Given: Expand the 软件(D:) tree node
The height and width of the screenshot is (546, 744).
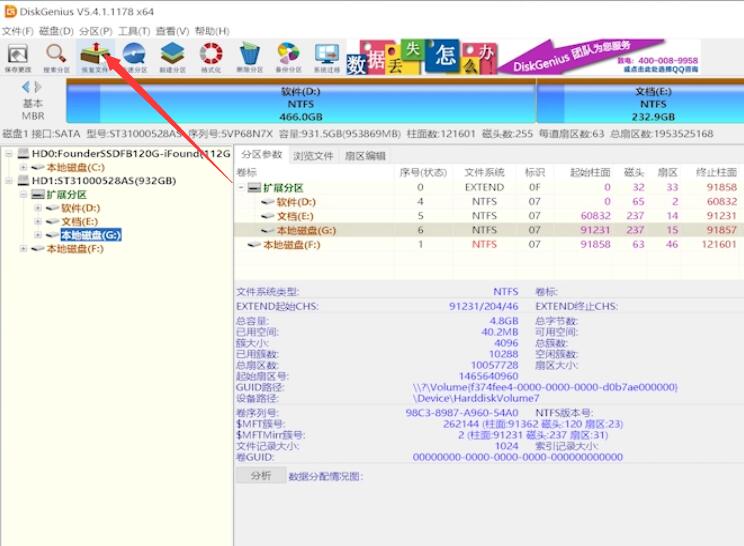Looking at the screenshot, I should [x=38, y=208].
